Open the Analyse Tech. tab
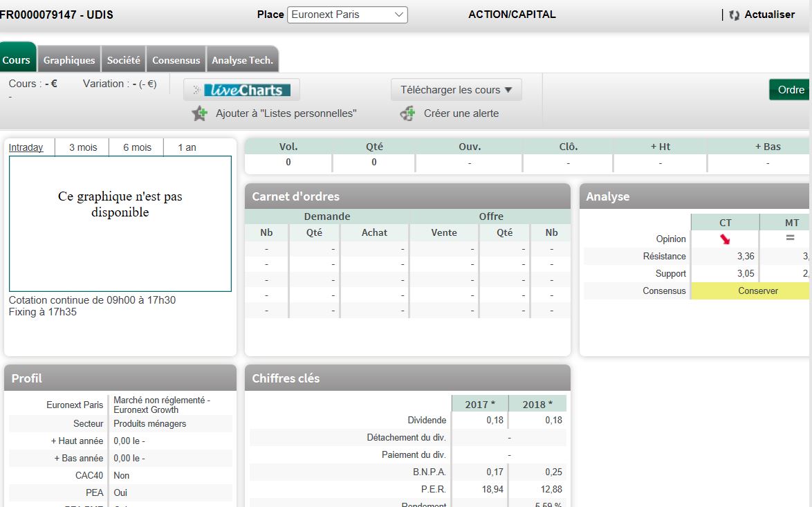Screen dimensions: 812x507 [242, 59]
